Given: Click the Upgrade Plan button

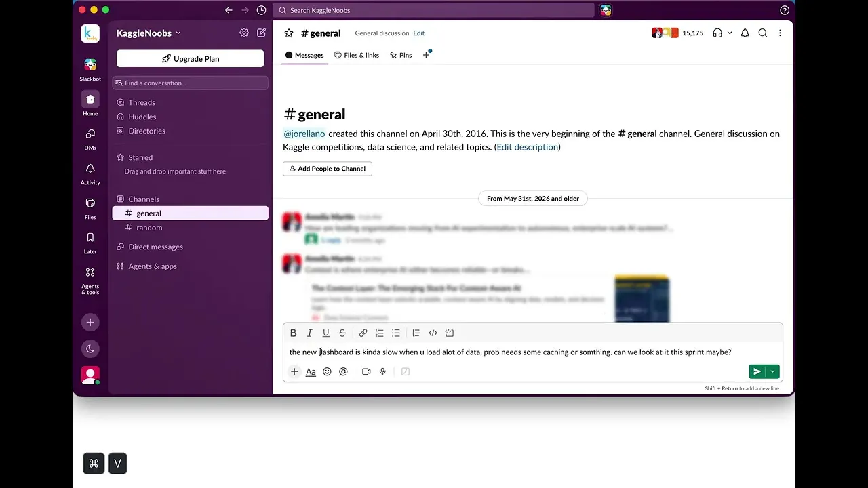Looking at the screenshot, I should click(190, 59).
